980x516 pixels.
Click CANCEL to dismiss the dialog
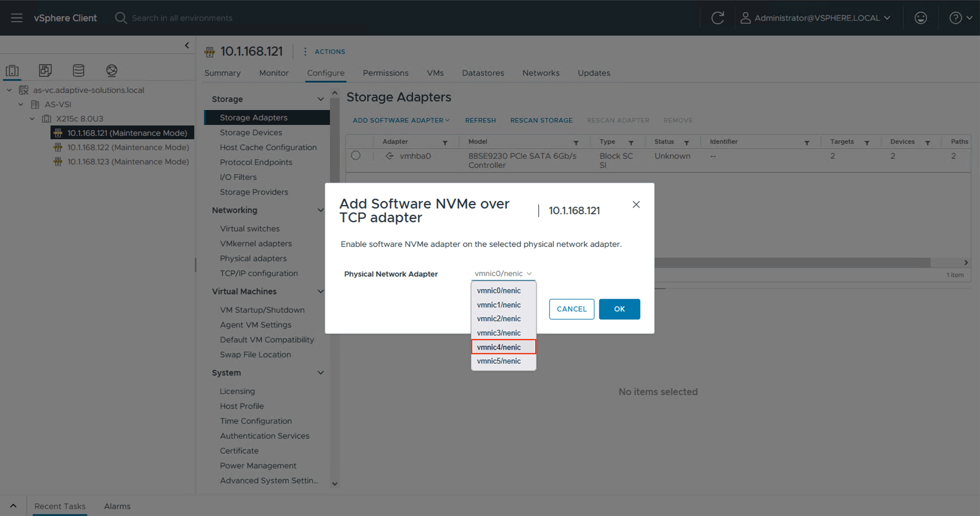point(571,309)
